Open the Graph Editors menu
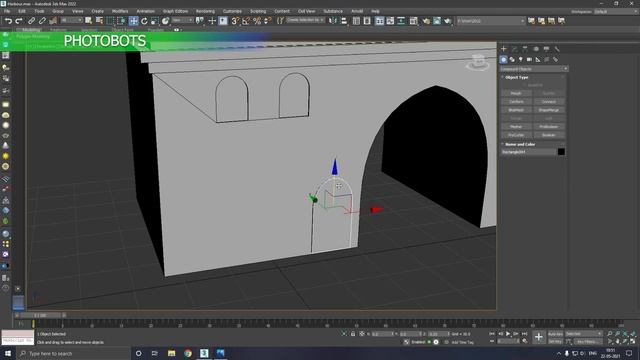 pos(175,11)
